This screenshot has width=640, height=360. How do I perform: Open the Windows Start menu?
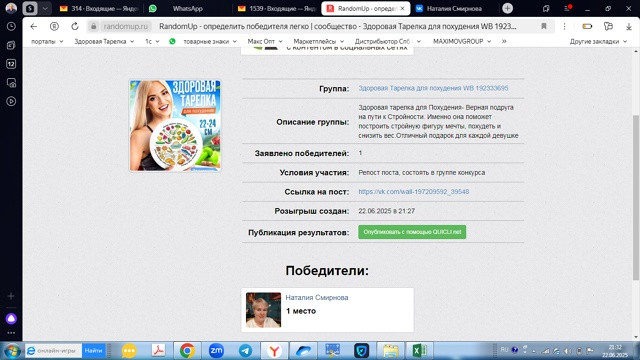coord(11,351)
